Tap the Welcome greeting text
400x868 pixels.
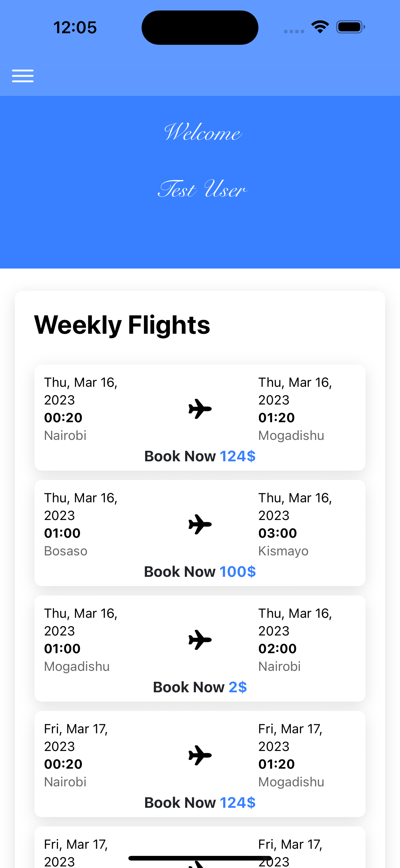(203, 132)
